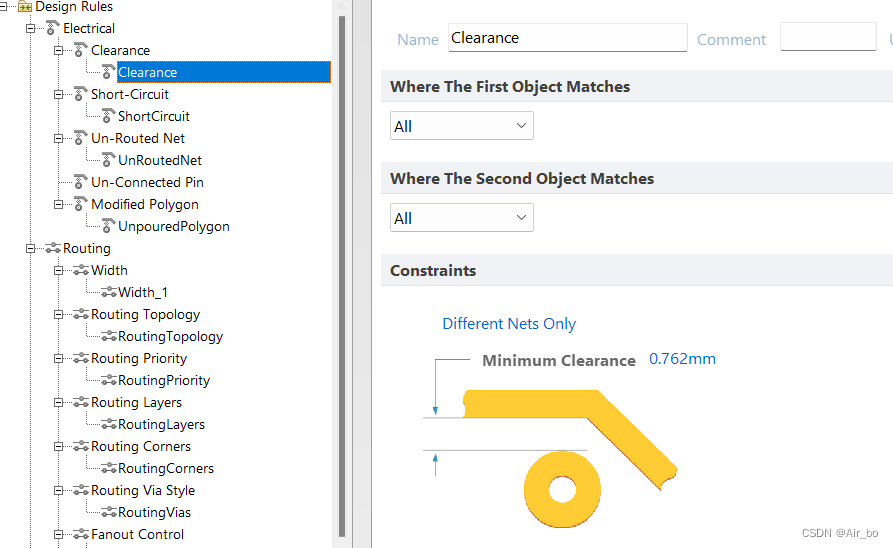Viewport: 893px width, 548px height.
Task: Click the Different Nets Only link
Action: point(509,324)
